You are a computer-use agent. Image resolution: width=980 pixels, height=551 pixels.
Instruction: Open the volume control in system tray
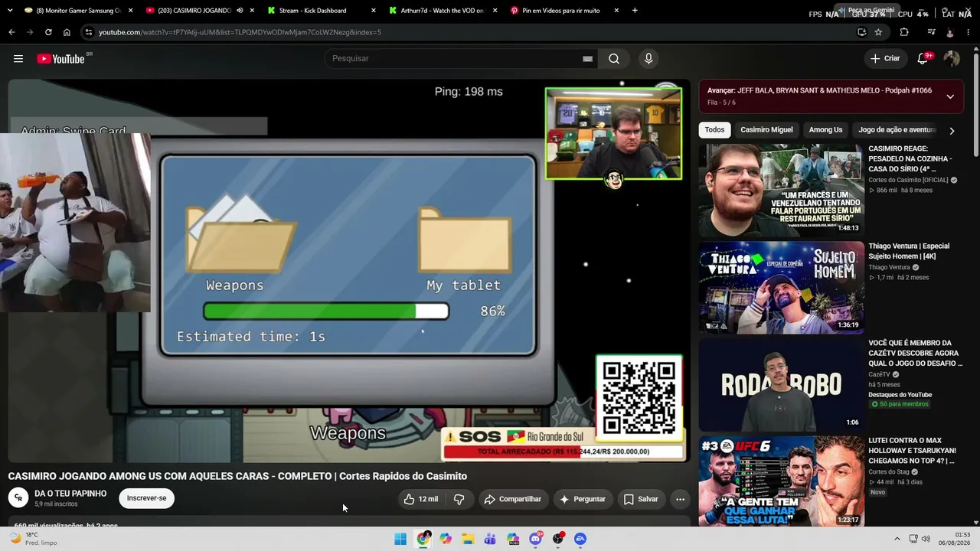pos(926,539)
